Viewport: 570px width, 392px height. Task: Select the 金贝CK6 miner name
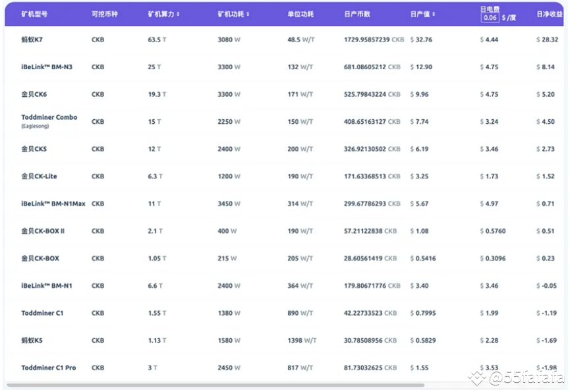34,94
